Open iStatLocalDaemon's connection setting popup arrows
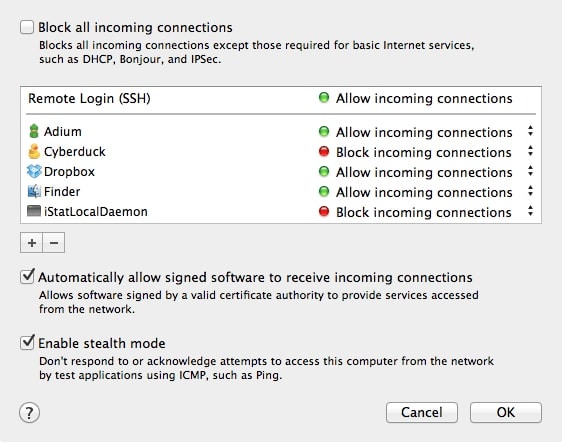 pos(530,211)
